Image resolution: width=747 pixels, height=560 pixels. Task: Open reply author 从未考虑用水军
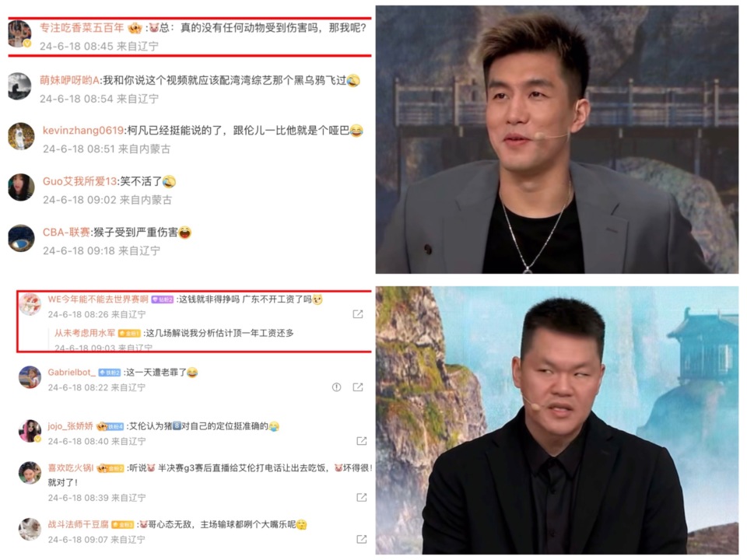(x=85, y=333)
